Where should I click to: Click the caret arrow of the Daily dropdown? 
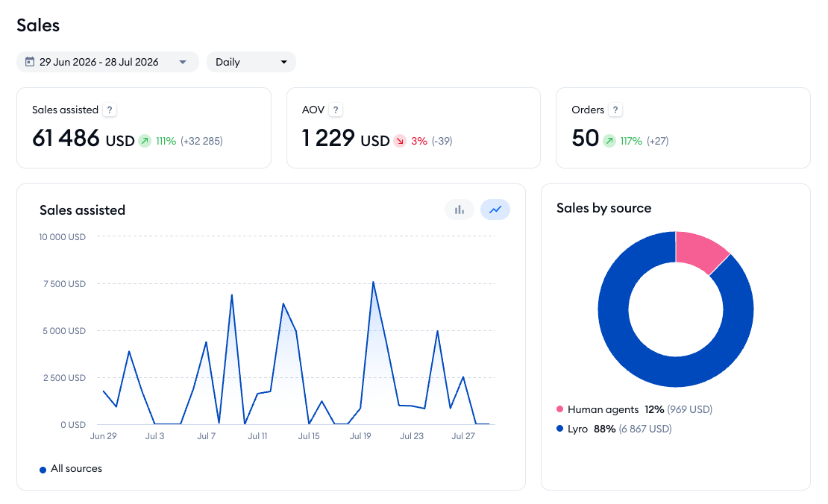click(x=283, y=63)
